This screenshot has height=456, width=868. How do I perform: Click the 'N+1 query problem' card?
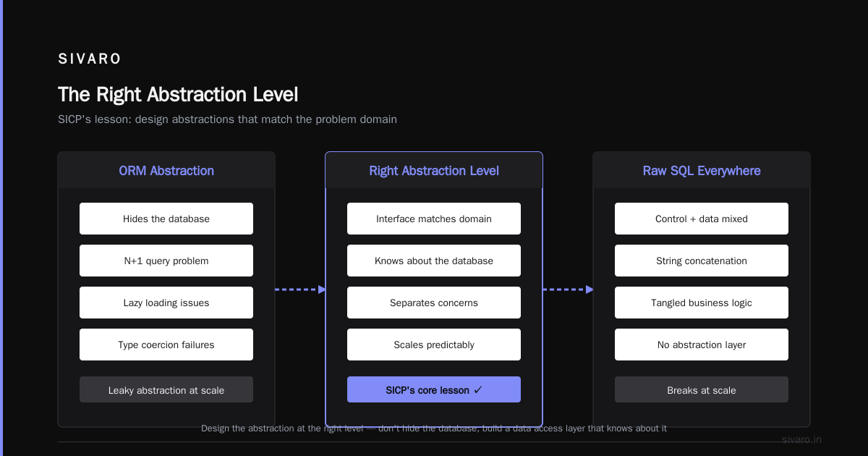click(x=166, y=261)
